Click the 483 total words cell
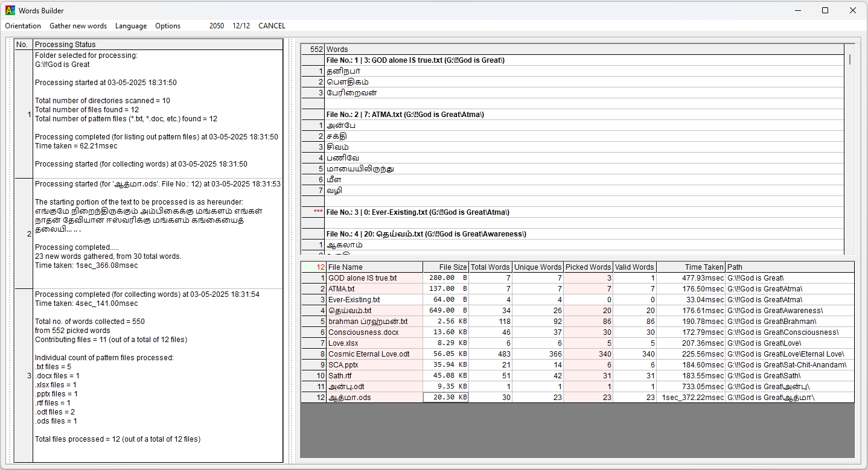 click(x=490, y=354)
